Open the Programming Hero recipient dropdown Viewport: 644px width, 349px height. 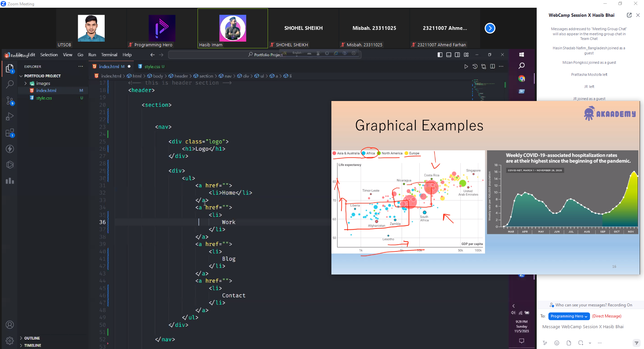click(x=569, y=316)
